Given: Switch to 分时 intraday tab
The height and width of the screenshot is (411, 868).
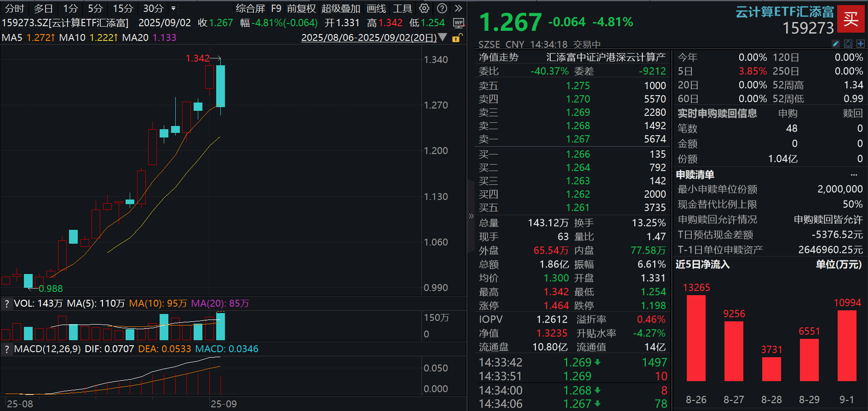Looking at the screenshot, I should [x=14, y=8].
